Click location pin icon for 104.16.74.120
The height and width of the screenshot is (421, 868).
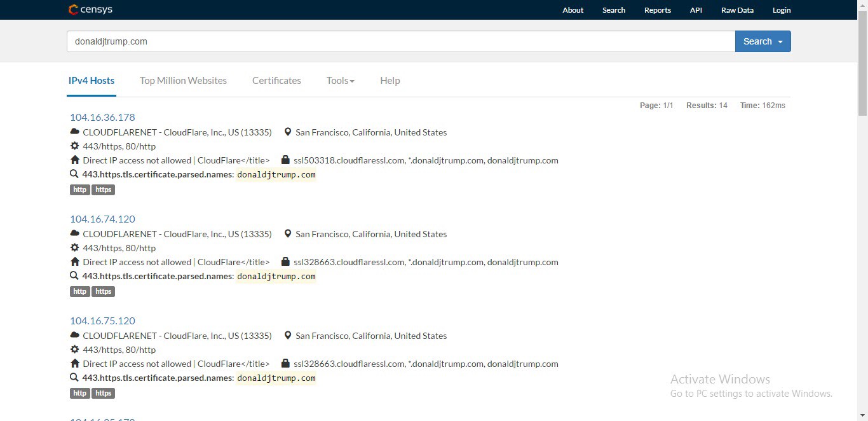[288, 234]
